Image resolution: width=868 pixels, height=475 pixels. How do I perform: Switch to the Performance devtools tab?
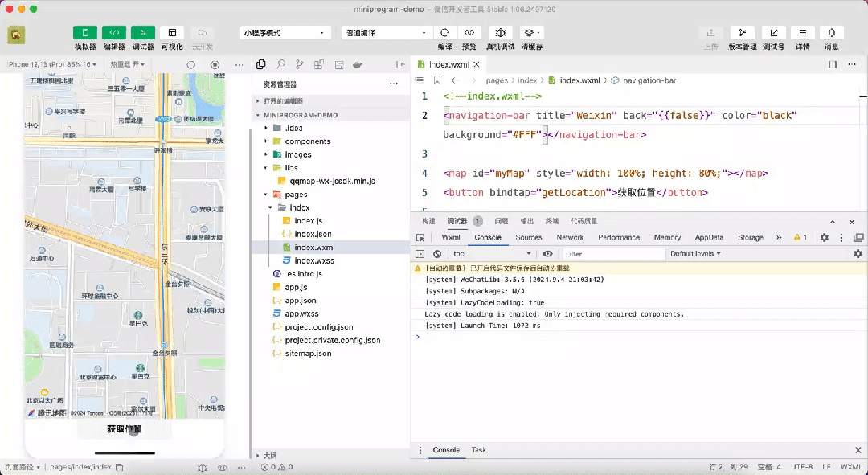coord(618,238)
